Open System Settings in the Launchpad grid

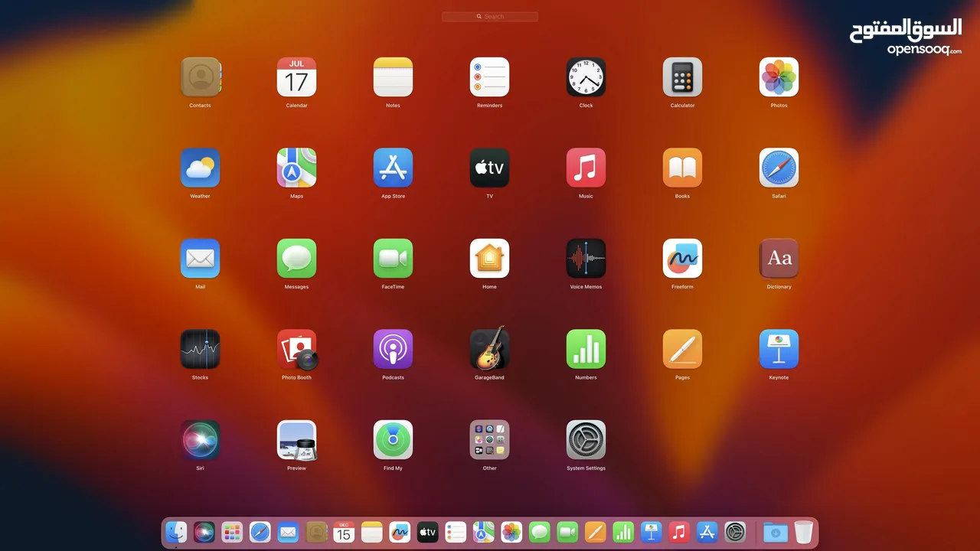tap(586, 439)
